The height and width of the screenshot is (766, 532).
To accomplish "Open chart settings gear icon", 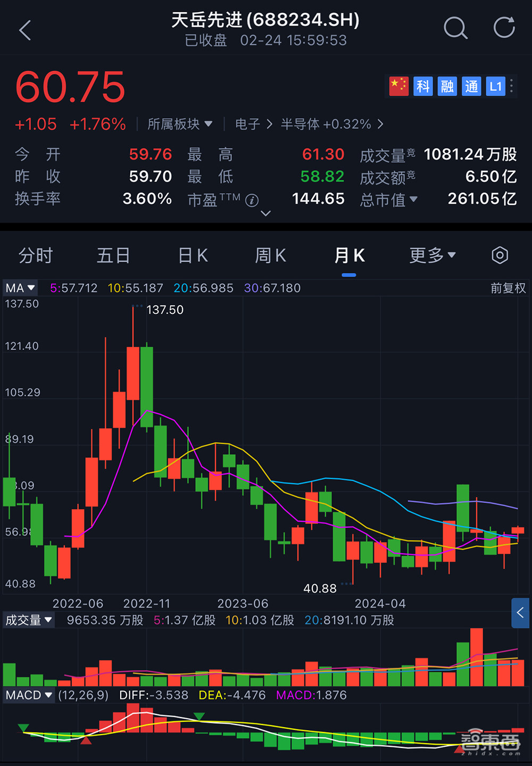I will [x=500, y=255].
